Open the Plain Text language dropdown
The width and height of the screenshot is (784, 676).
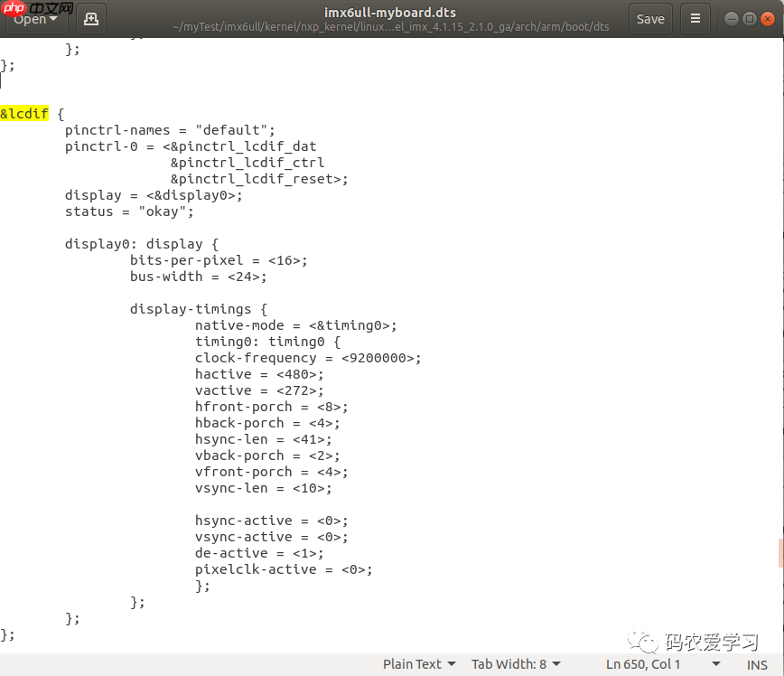tap(419, 664)
